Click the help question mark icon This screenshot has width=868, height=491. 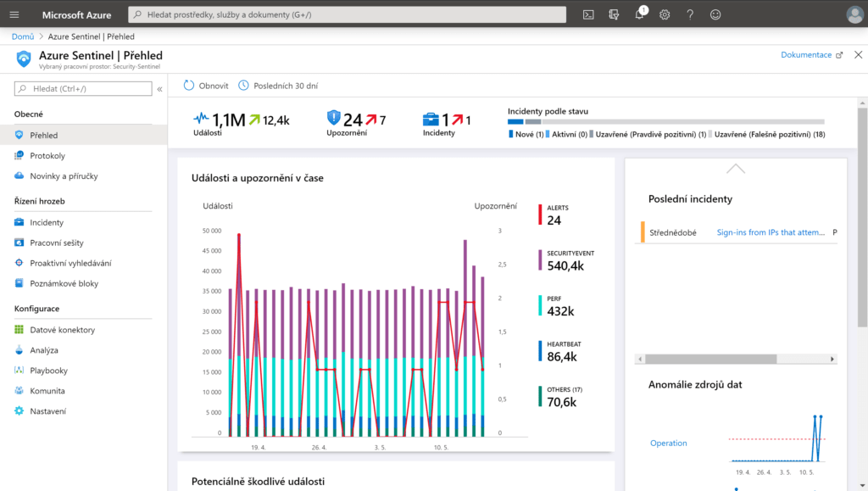pyautogui.click(x=690, y=15)
